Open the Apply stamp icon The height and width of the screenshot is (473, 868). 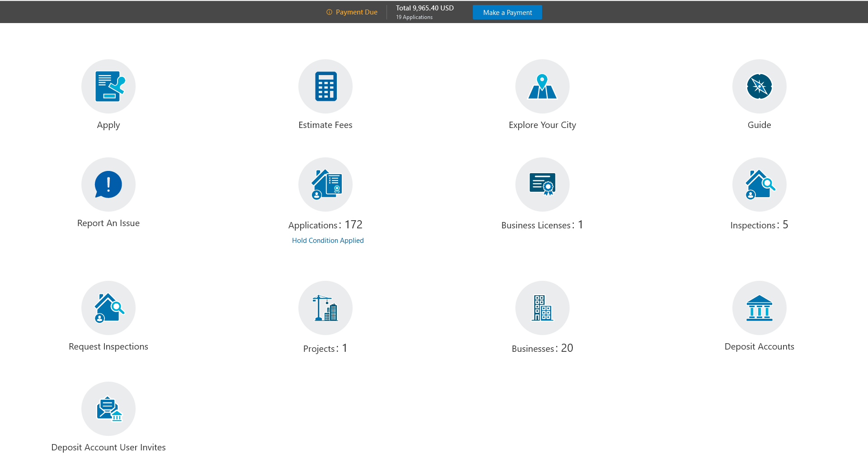[108, 86]
